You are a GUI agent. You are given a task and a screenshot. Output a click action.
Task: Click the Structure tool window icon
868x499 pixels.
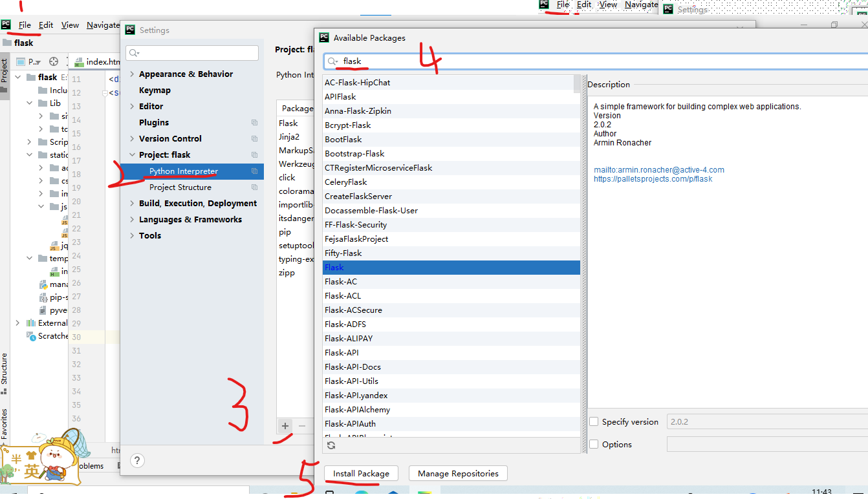tap(4, 390)
